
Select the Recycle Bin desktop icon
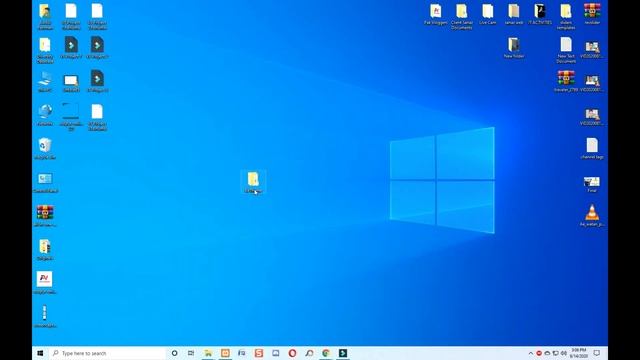(x=45, y=148)
